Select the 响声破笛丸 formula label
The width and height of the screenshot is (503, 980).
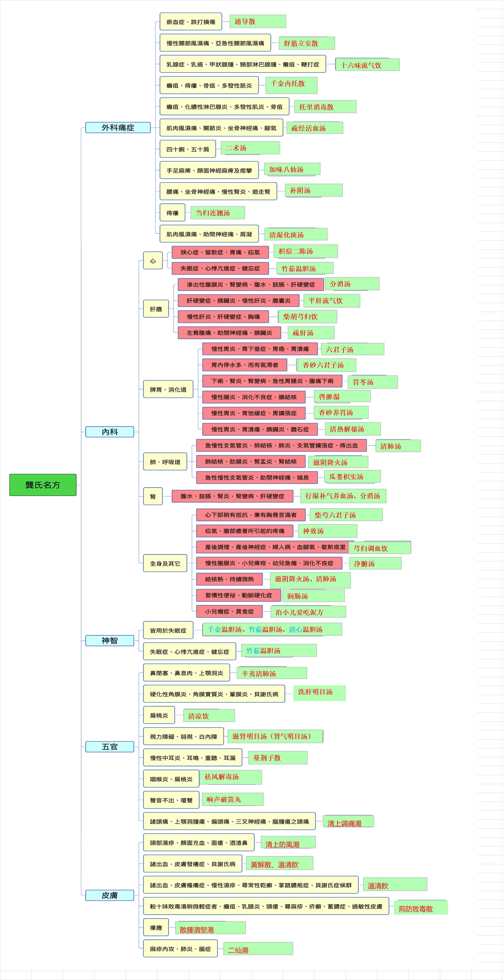[x=232, y=799]
